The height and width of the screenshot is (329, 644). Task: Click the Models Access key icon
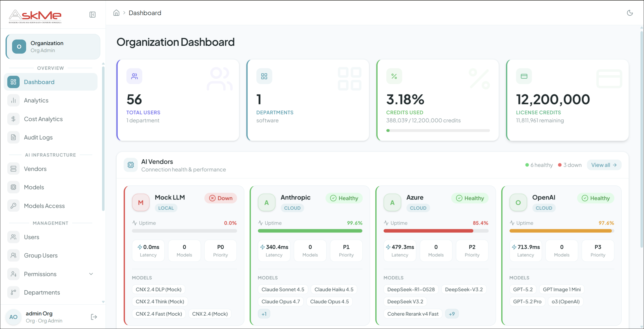13,206
